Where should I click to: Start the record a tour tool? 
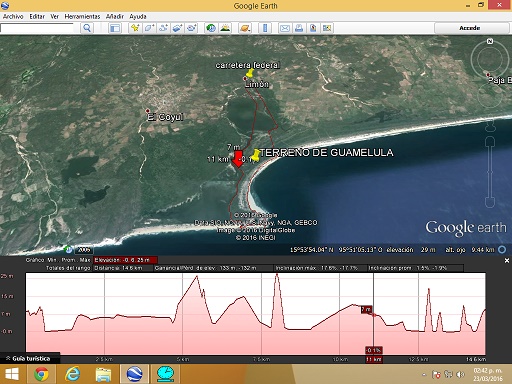(x=192, y=28)
